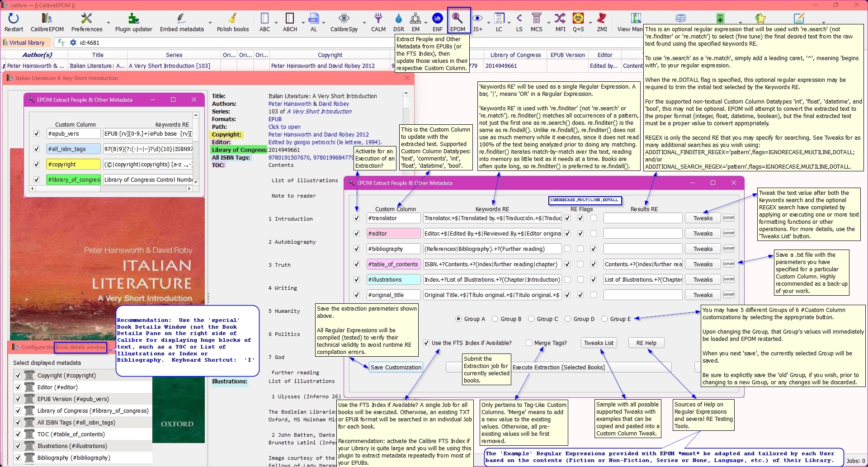Click the EPUB Version column header
The image size is (868, 467).
(568, 55)
